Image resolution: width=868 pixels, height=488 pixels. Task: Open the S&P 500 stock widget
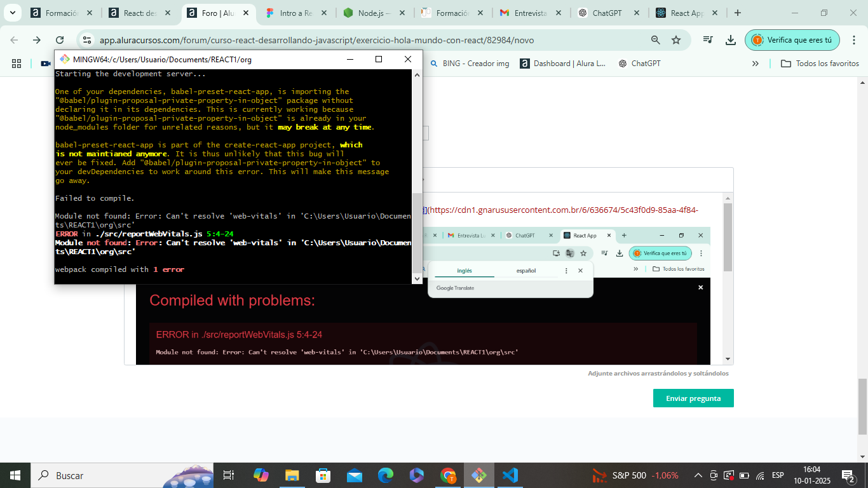tap(635, 475)
